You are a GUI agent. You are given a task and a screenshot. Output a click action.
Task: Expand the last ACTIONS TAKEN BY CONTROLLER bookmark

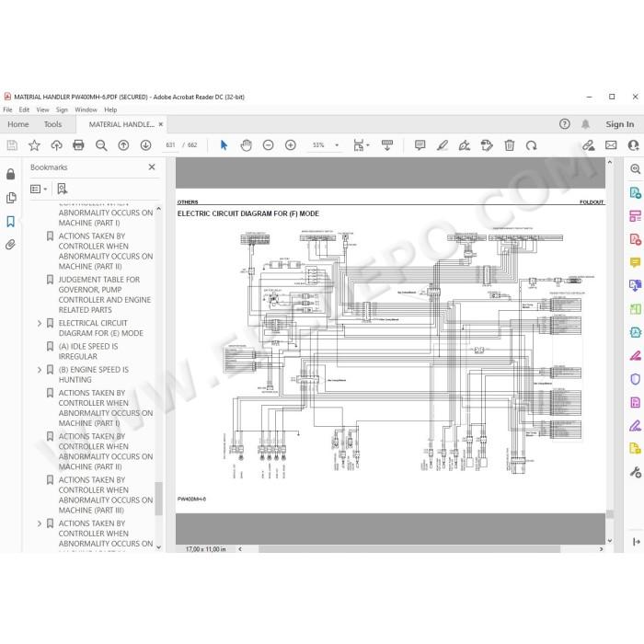point(40,523)
